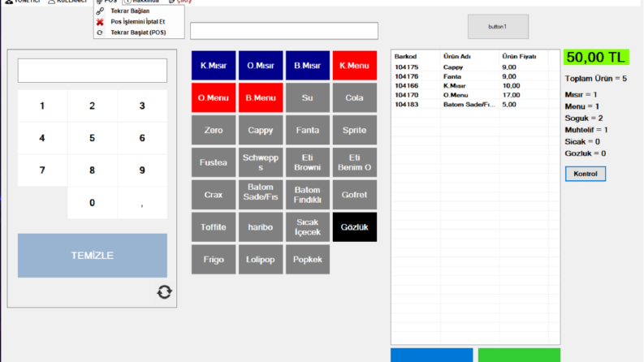The height and width of the screenshot is (362, 644).
Task: Tap the Fustea product button
Action: [214, 162]
